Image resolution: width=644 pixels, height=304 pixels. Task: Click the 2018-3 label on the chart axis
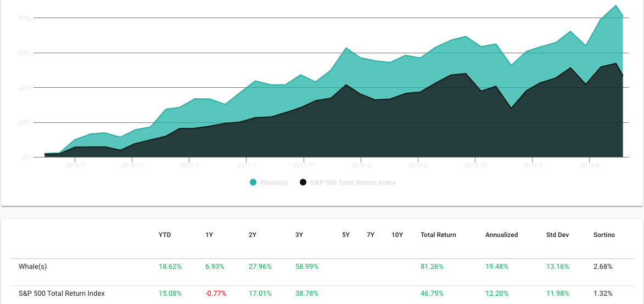pyautogui.click(x=361, y=165)
